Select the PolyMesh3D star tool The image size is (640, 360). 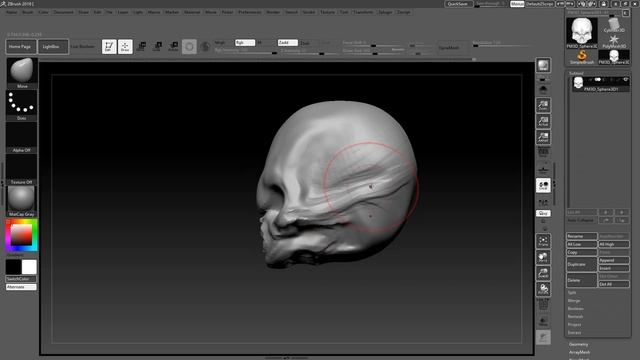point(613,41)
